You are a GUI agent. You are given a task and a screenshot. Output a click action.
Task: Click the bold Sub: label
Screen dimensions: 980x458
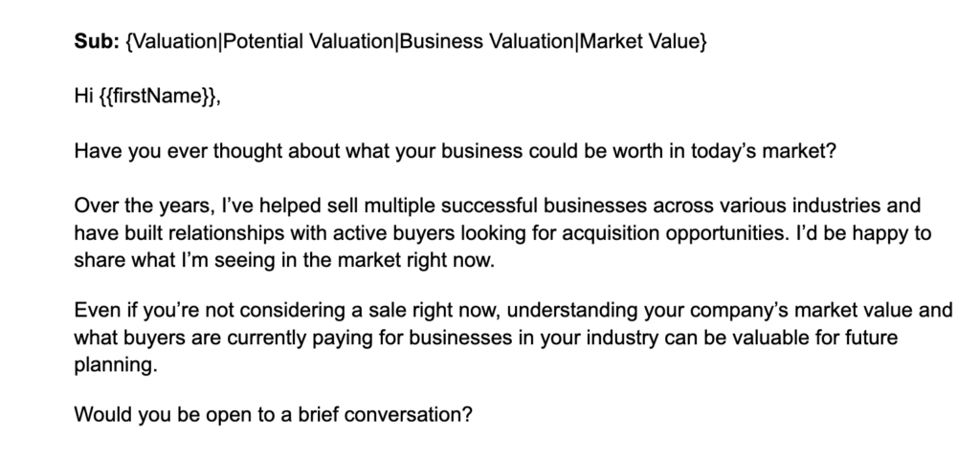pyautogui.click(x=97, y=42)
